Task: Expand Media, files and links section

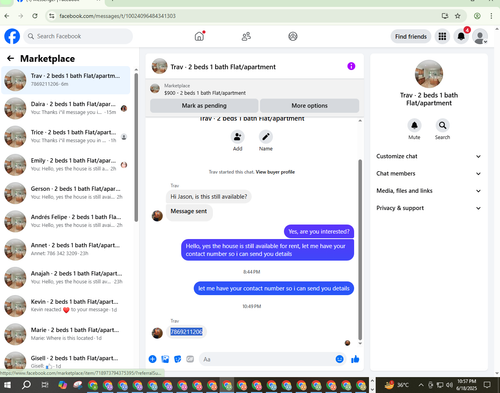Action: coord(429,191)
